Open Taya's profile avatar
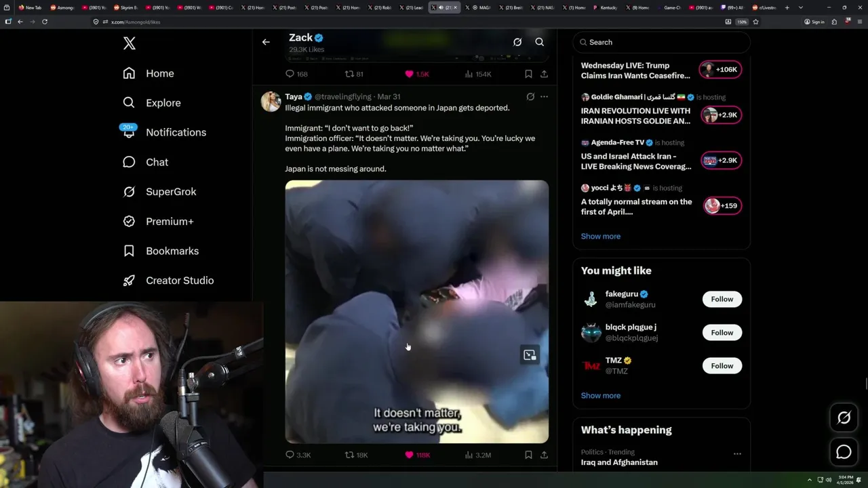Screen dimensions: 868x488 pyautogui.click(x=271, y=102)
